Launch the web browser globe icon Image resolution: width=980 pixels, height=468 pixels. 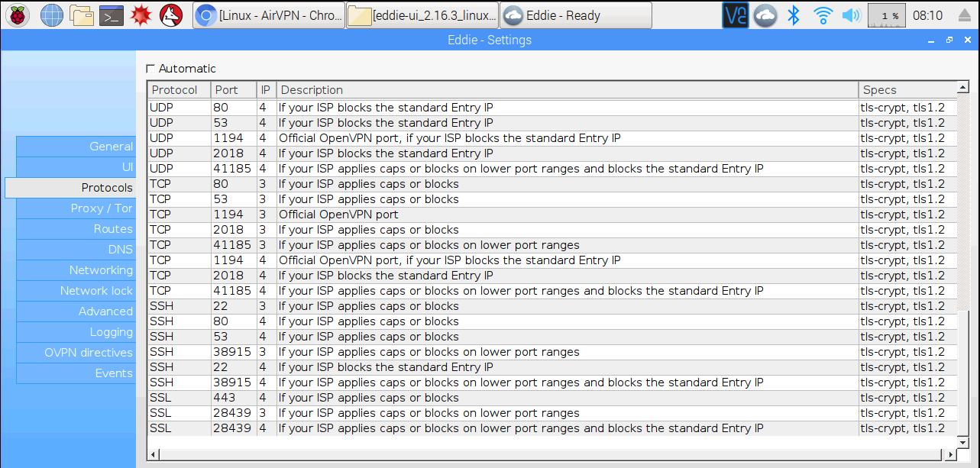(52, 15)
